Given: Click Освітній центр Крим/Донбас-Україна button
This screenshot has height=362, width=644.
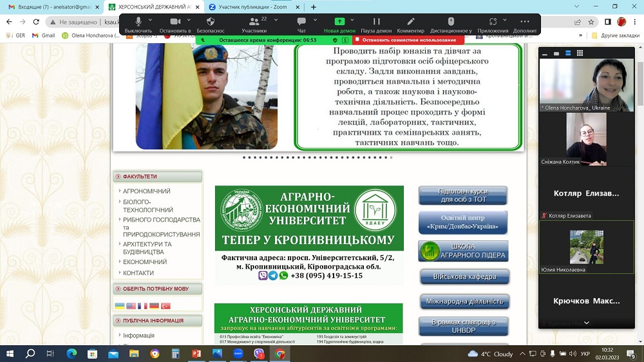Looking at the screenshot, I should [463, 222].
